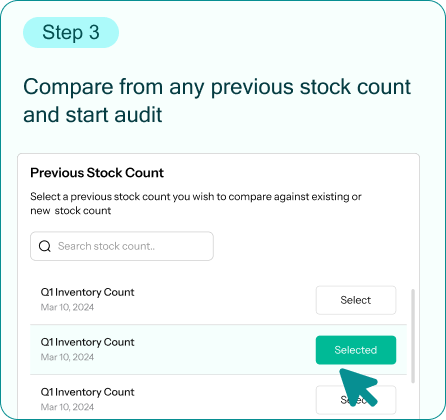Image resolution: width=446 pixels, height=420 pixels.
Task: Click the Mar 10, 2024 date in last row
Action: 67,407
